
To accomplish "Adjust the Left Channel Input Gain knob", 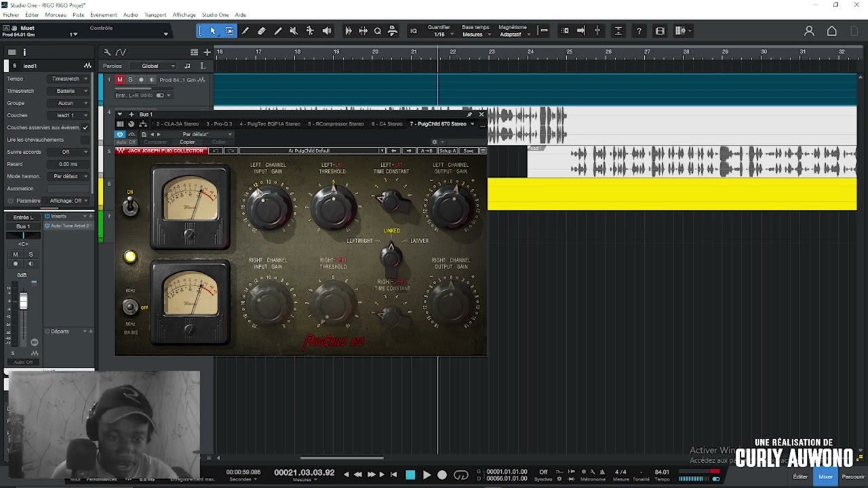I will (x=269, y=209).
